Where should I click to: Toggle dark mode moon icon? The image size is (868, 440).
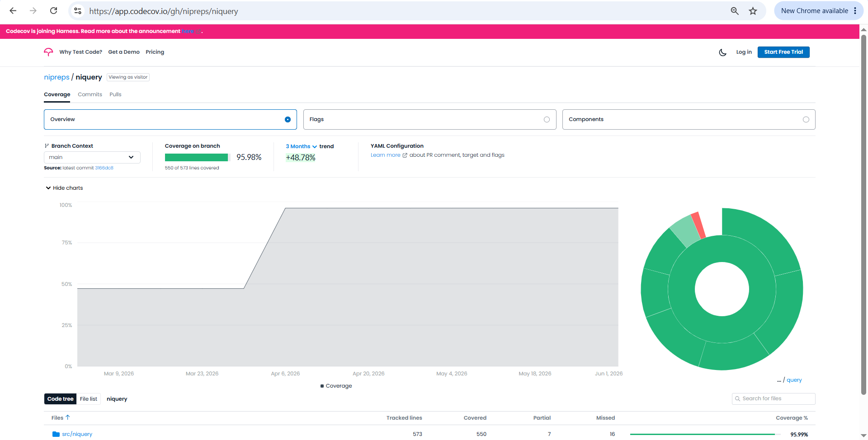(x=722, y=52)
